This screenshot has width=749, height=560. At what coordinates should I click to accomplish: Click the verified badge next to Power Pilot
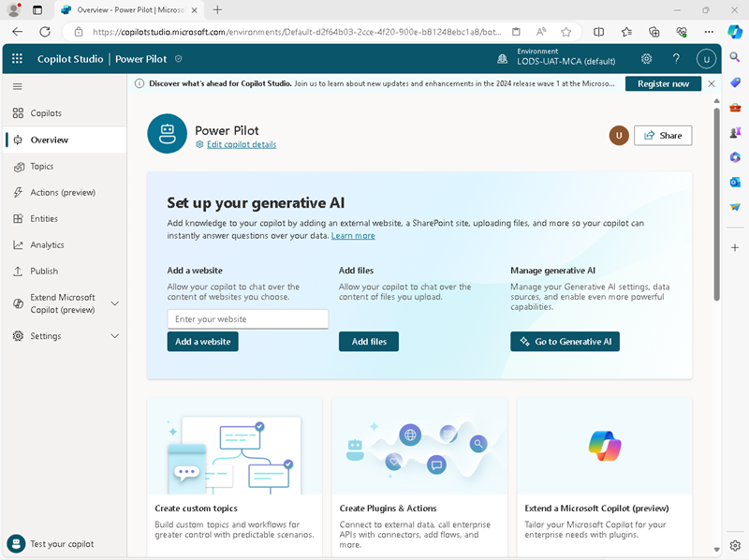click(x=178, y=59)
